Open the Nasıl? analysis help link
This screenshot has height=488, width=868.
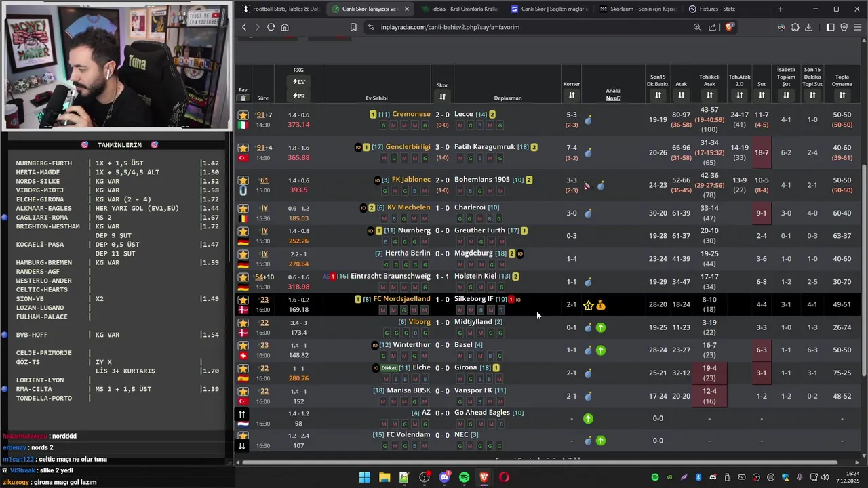click(x=613, y=98)
